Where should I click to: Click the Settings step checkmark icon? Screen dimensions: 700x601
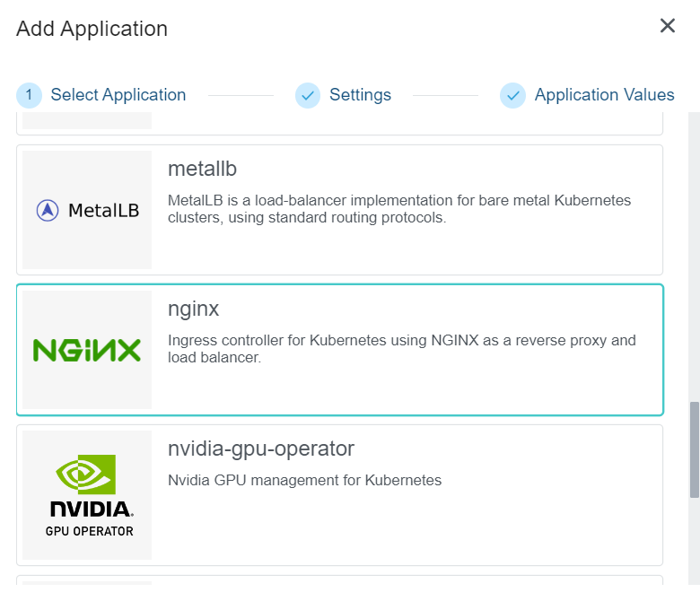click(308, 95)
